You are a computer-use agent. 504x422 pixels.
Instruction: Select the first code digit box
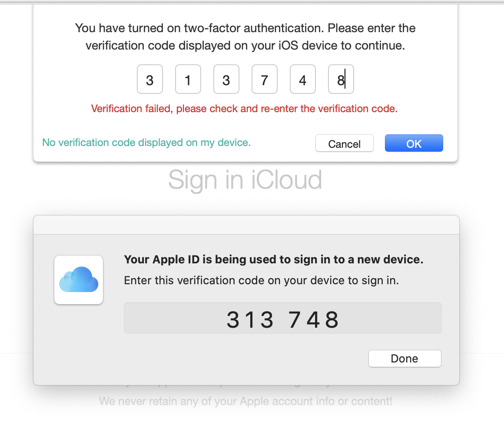coord(150,80)
